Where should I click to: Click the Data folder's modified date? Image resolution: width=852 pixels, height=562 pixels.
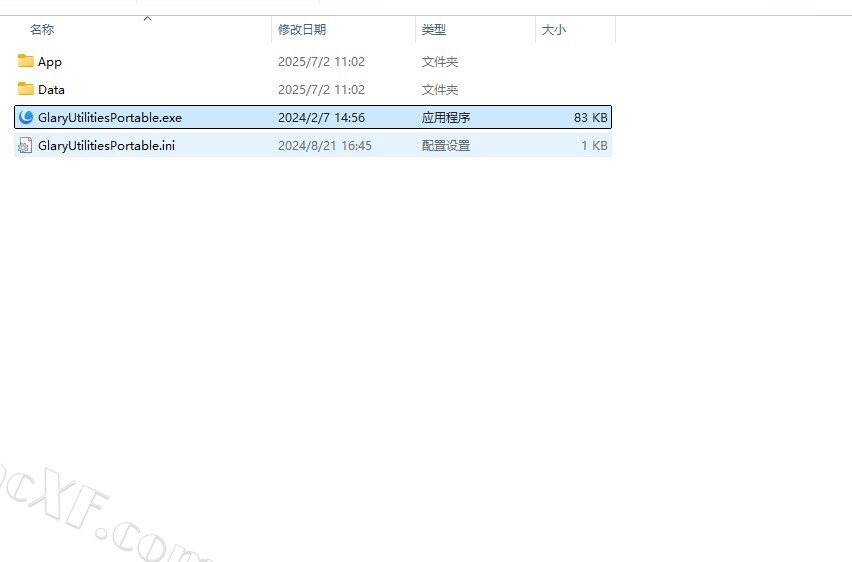pyautogui.click(x=322, y=90)
